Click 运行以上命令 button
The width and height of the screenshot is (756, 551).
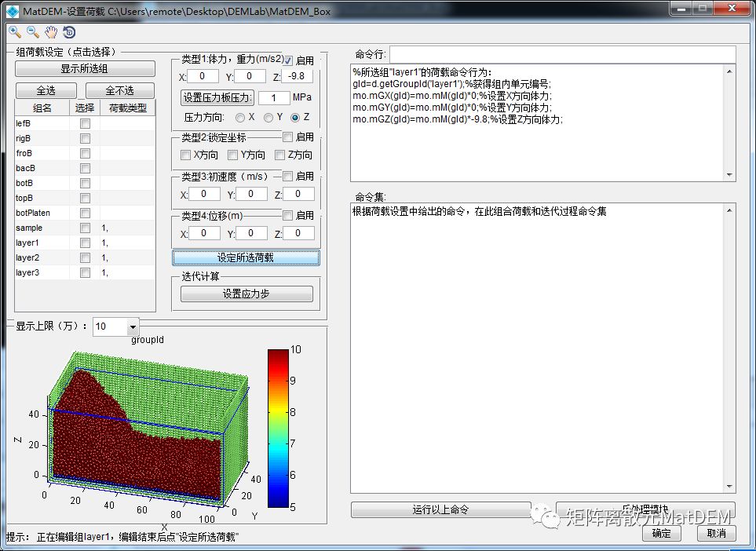[440, 509]
